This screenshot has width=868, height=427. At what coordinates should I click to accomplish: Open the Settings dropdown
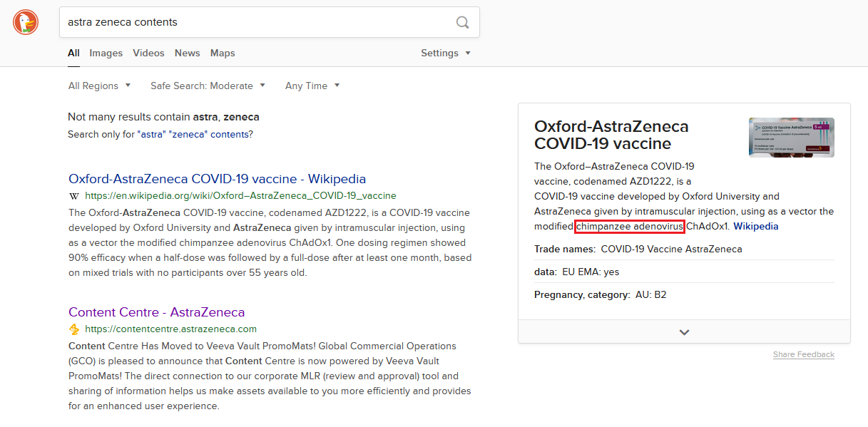point(446,53)
